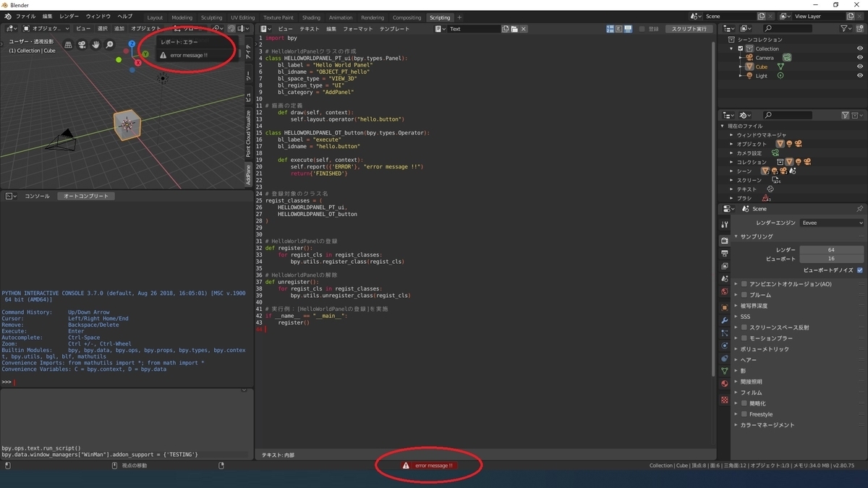
Task: Expand the カラーマネージメント section
Action: click(x=767, y=424)
